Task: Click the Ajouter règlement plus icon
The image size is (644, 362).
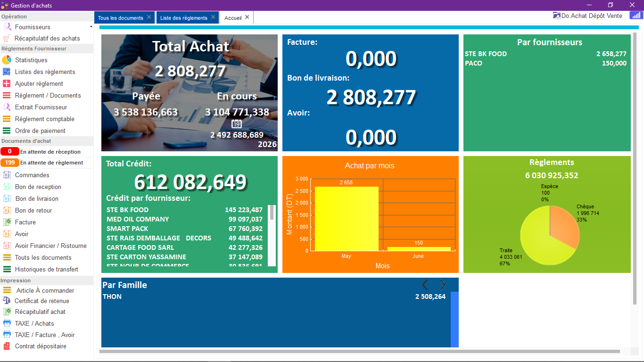Action: [x=7, y=83]
